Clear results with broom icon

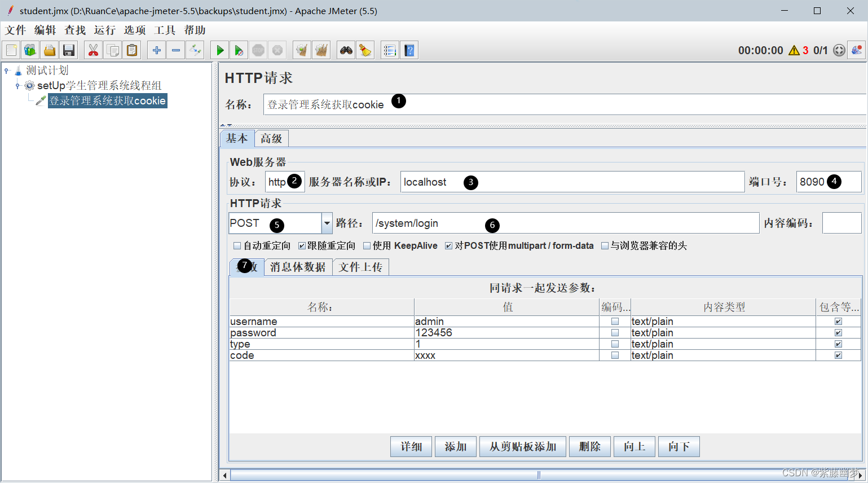pyautogui.click(x=302, y=50)
